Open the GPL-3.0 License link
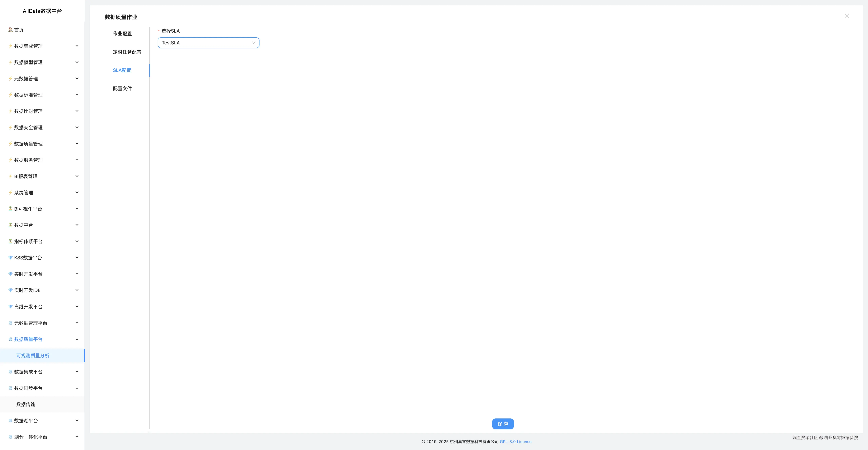Image resolution: width=868 pixels, height=450 pixels. point(516,442)
